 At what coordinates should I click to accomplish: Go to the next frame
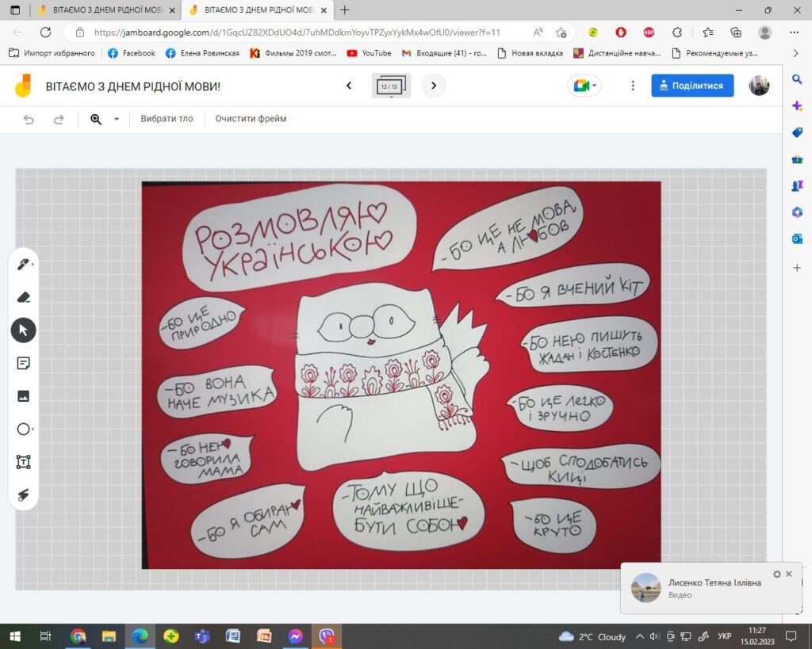(x=434, y=86)
